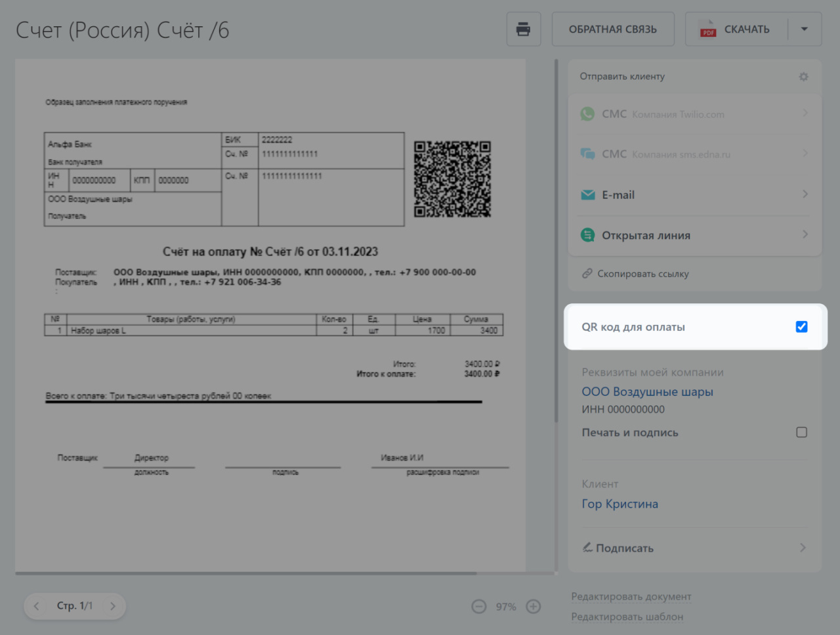The image size is (840, 635).
Task: Choose Открытая линия sending option
Action: (694, 235)
